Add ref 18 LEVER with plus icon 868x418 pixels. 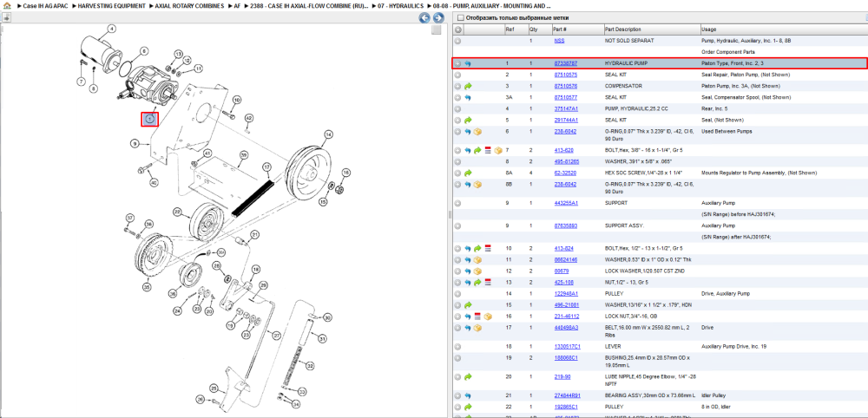pos(457,346)
